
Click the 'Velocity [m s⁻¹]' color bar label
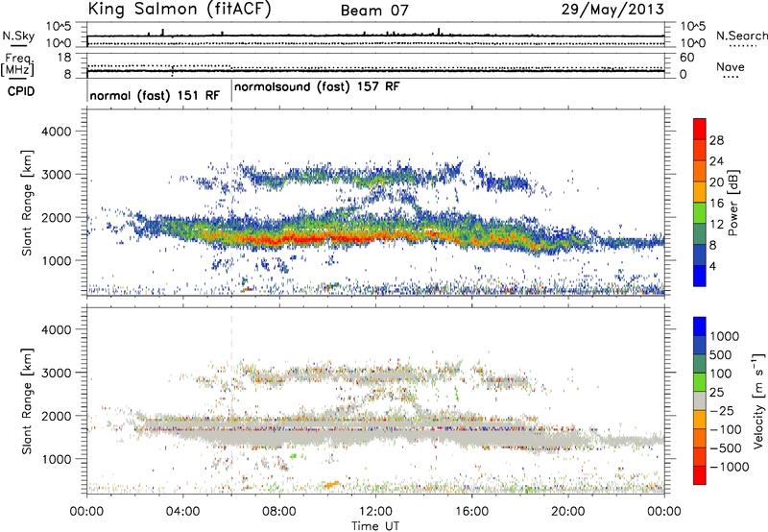pyautogui.click(x=758, y=400)
